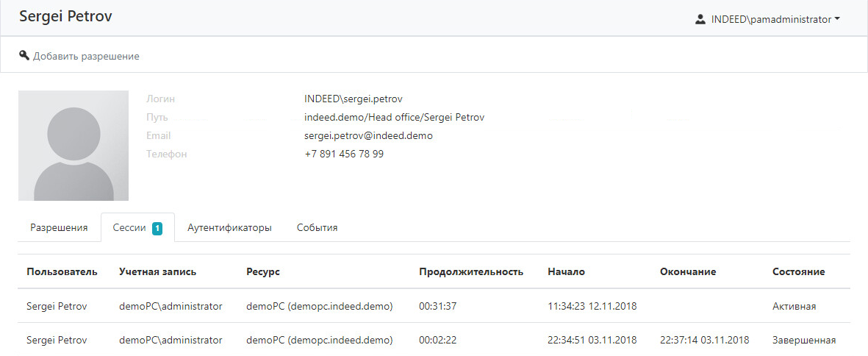Click the Начало column header
The width and height of the screenshot is (868, 356).
click(566, 272)
